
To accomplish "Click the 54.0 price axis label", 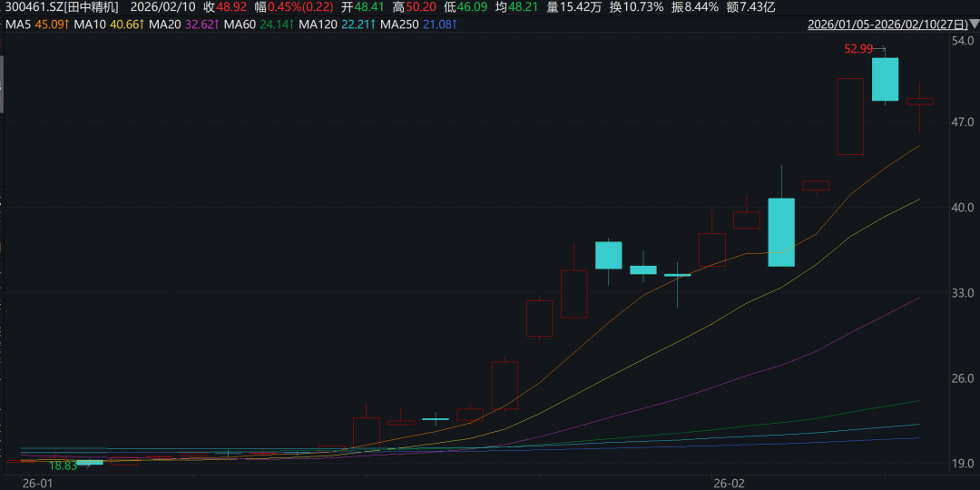I will [962, 41].
